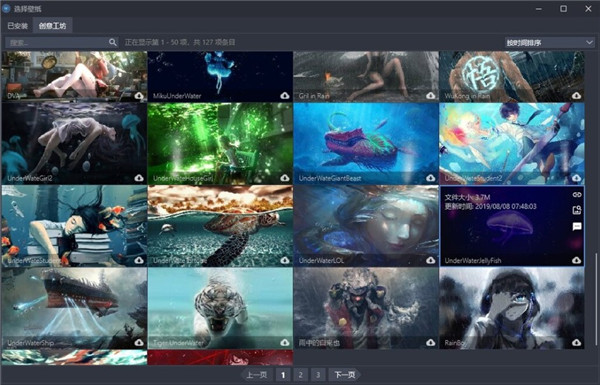Download the UnderWateGiantBeast wallpaper

[x=430, y=178]
